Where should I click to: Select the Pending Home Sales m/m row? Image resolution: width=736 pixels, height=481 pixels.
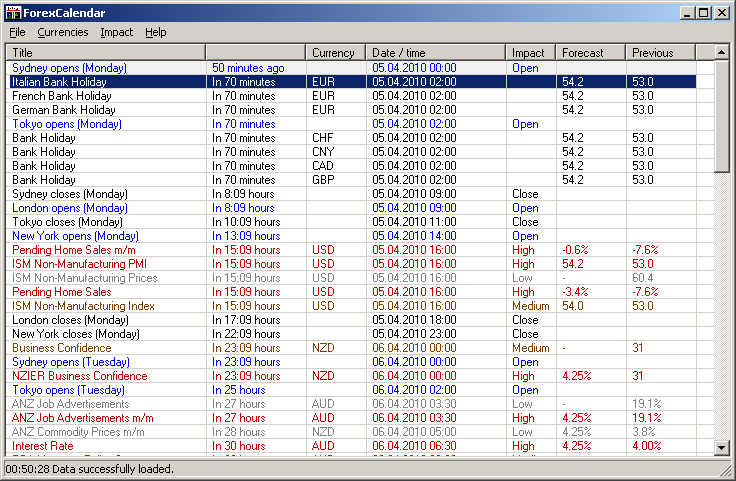click(x=351, y=250)
